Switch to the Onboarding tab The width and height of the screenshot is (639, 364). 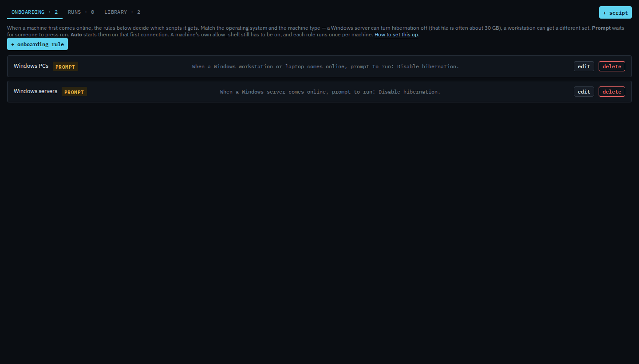(35, 12)
